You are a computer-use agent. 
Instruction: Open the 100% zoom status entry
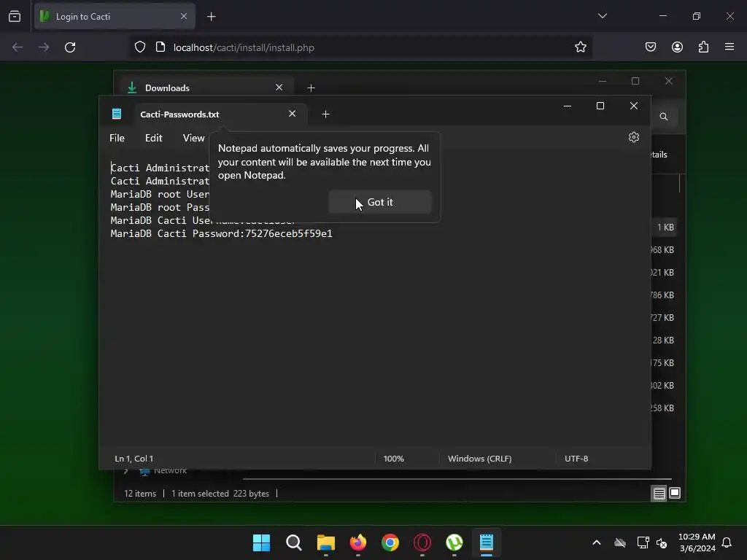tap(393, 459)
